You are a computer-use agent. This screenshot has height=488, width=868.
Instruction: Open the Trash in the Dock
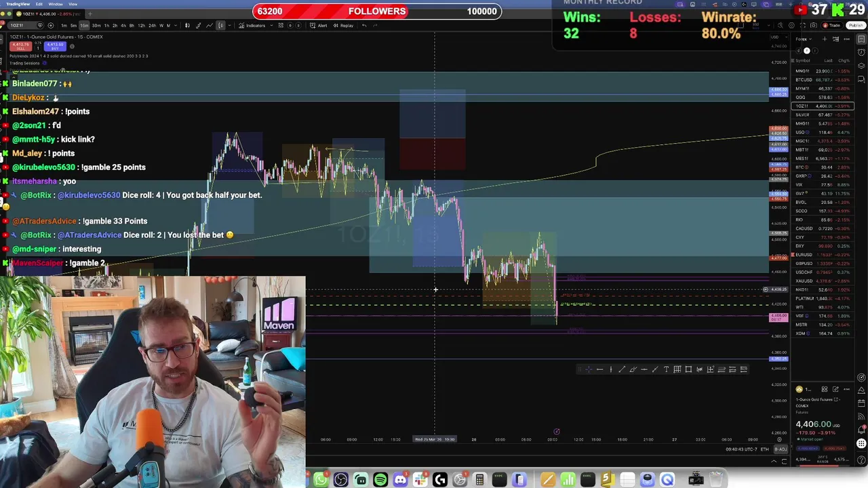pyautogui.click(x=715, y=479)
